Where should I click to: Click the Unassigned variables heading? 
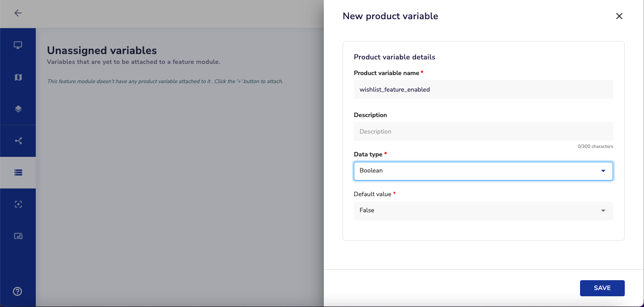click(x=102, y=50)
